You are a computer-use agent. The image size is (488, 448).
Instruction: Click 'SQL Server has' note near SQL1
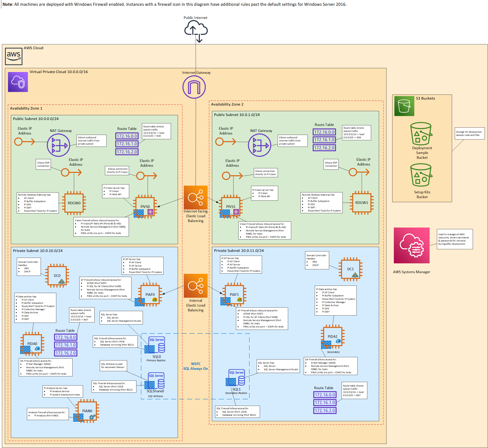tap(278, 366)
